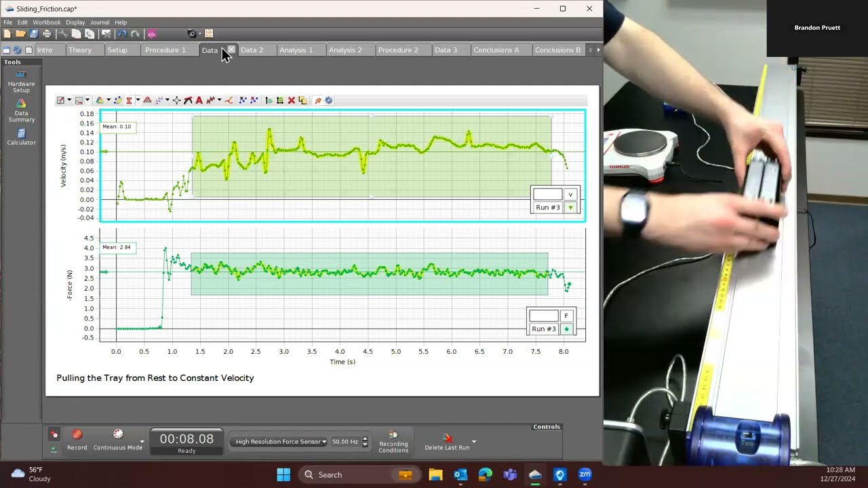Open an experiment with the folder icon
Viewport: 868px width, 488px height.
click(x=20, y=33)
